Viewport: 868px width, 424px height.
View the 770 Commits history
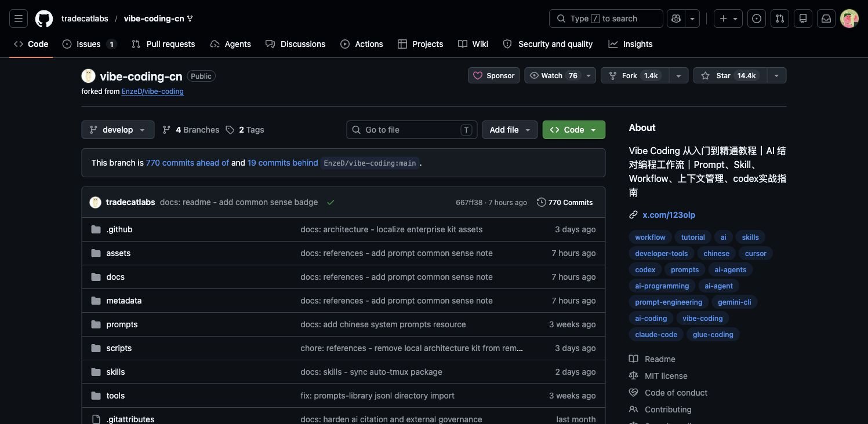[565, 202]
